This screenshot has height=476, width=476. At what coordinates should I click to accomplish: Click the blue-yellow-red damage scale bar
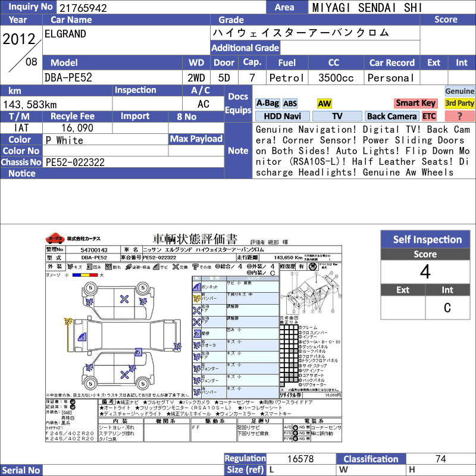pyautogui.click(x=85, y=275)
